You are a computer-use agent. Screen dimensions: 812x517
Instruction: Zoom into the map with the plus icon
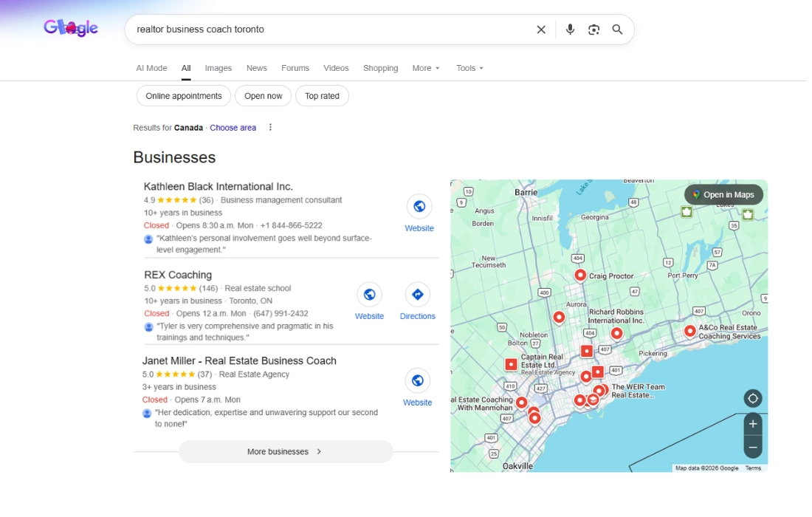tap(752, 423)
